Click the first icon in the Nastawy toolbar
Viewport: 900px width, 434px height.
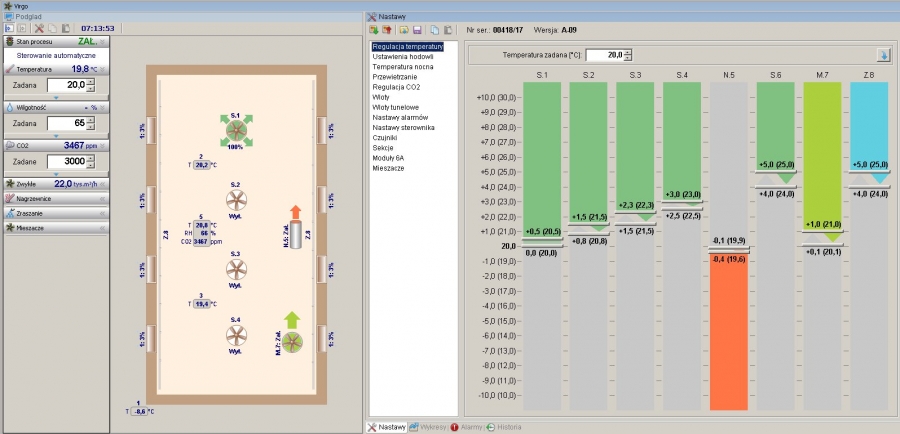pos(374,30)
